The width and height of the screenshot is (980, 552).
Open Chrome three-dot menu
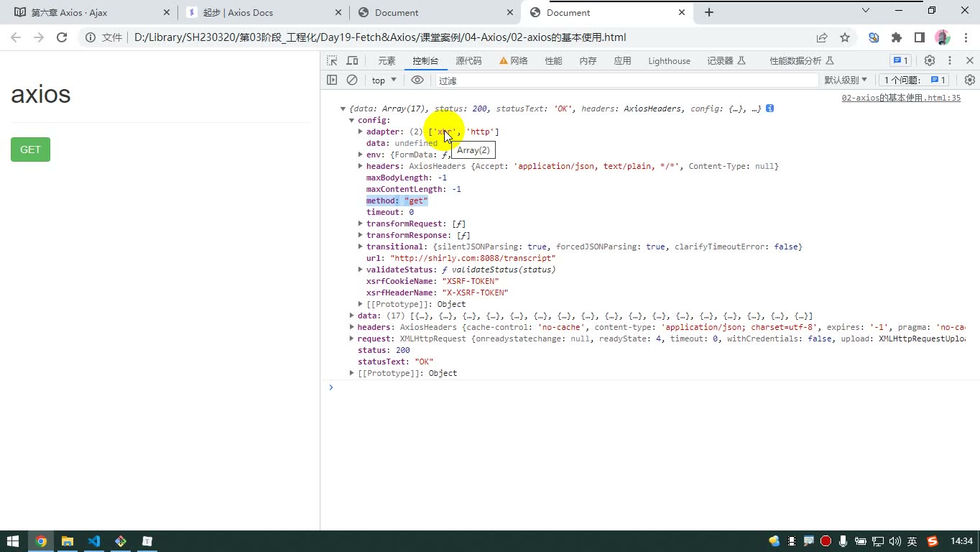tap(964, 37)
